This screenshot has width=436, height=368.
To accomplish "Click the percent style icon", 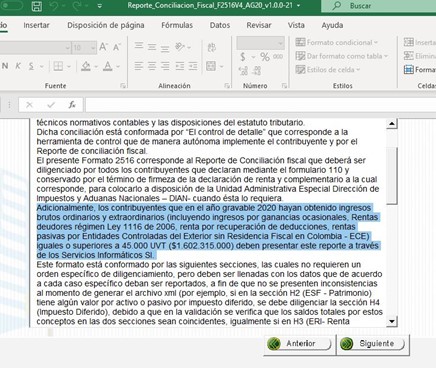I will (x=265, y=57).
